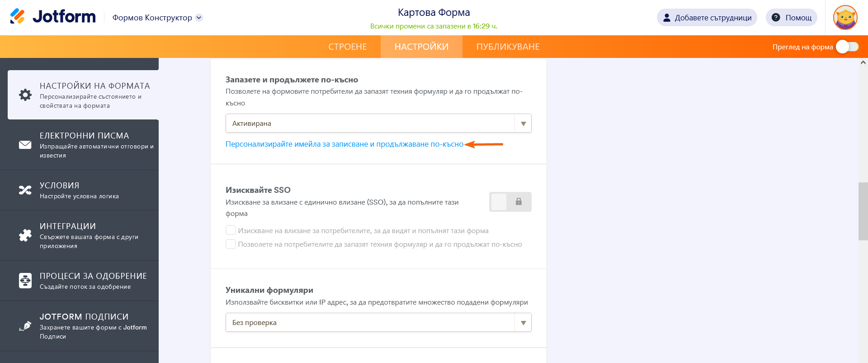Open the user avatar profile menu
This screenshot has height=363, width=868.
click(845, 18)
